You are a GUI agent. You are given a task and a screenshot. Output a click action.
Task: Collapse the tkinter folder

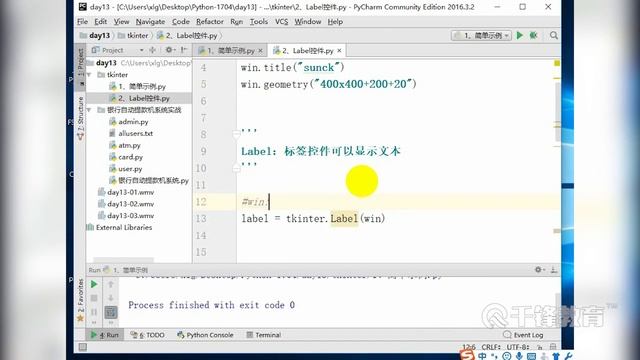(89, 75)
